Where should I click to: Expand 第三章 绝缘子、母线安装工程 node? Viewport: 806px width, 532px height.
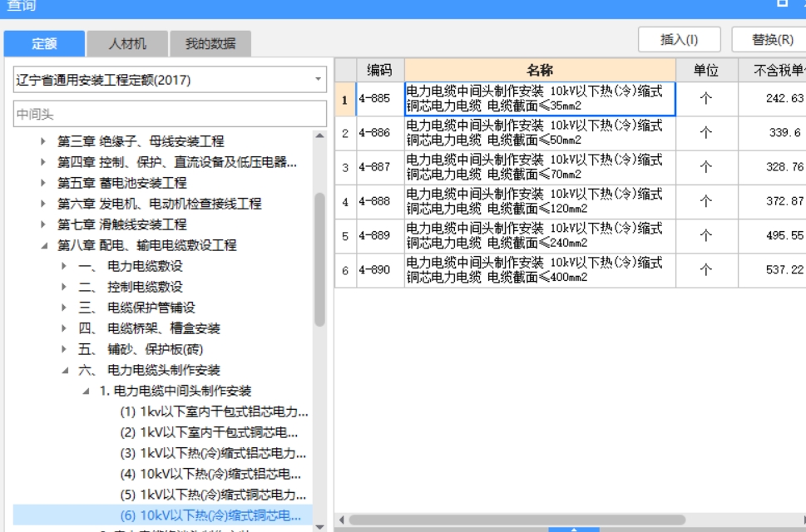click(44, 140)
